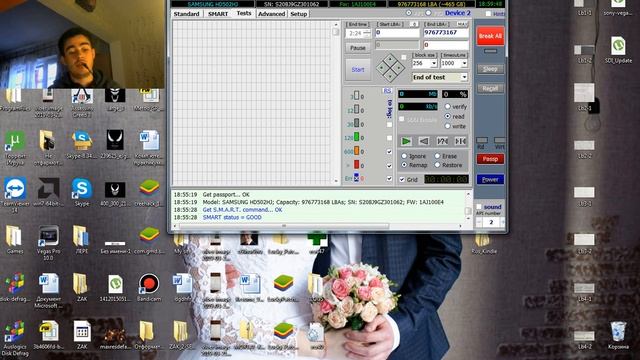Click the Pause button
The width and height of the screenshot is (640, 360).
(358, 48)
